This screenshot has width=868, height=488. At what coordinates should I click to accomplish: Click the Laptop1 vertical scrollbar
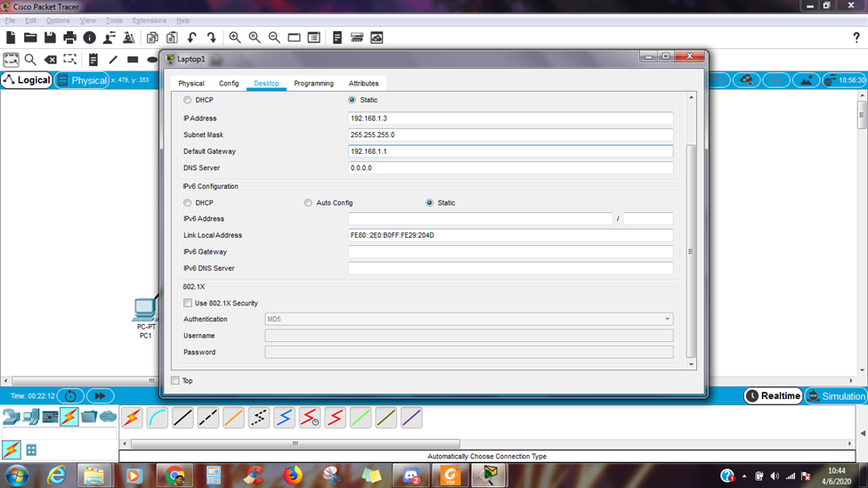click(691, 251)
